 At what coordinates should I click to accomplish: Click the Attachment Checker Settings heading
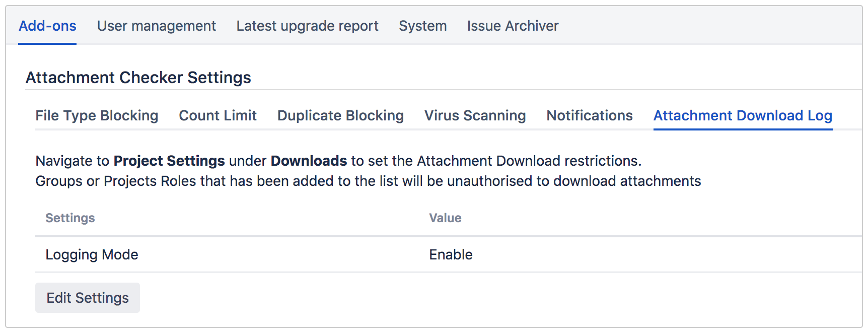(x=138, y=77)
